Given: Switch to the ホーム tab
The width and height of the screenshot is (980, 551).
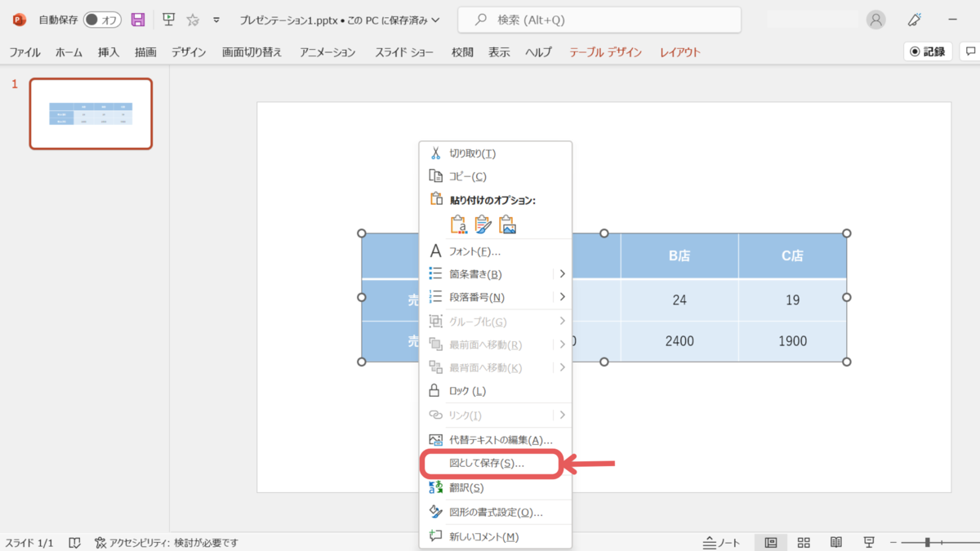Looking at the screenshot, I should click(69, 52).
